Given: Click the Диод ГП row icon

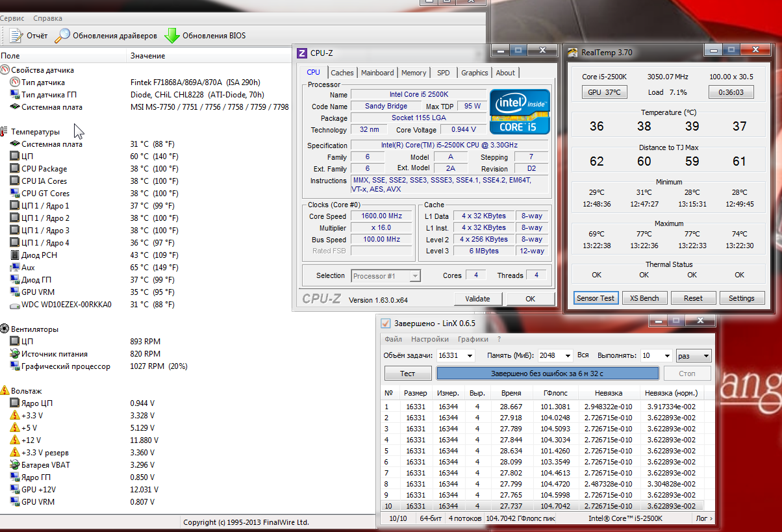Looking at the screenshot, I should pyautogui.click(x=15, y=280).
